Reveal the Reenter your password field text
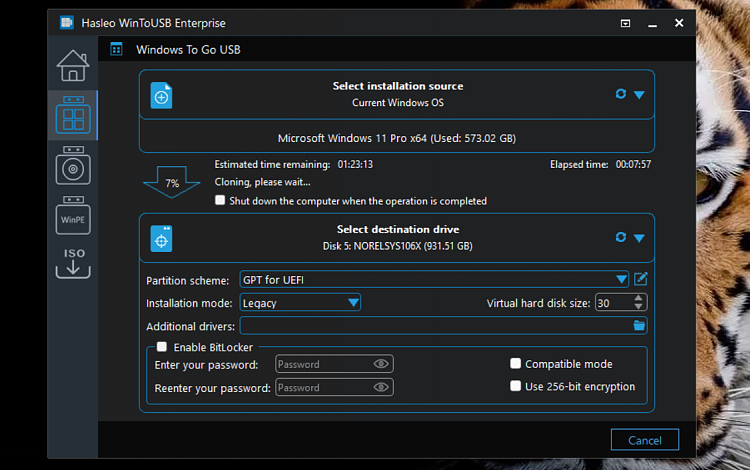This screenshot has height=470, width=750. 381,387
